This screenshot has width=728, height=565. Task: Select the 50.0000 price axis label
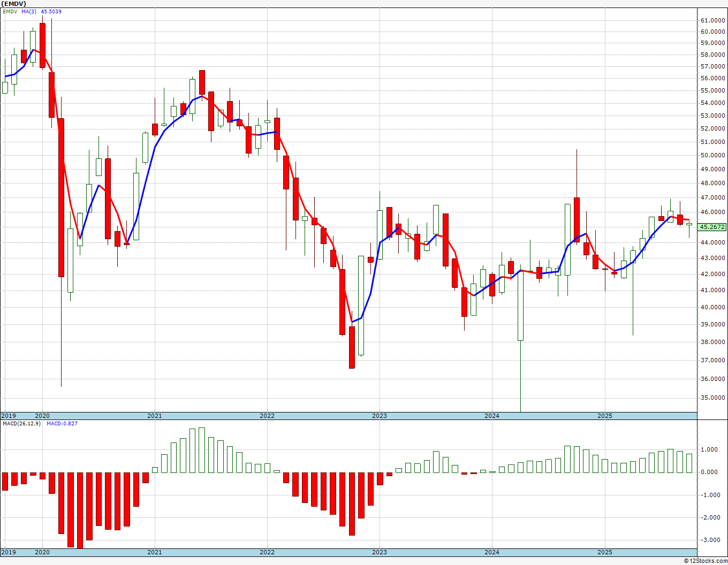713,155
